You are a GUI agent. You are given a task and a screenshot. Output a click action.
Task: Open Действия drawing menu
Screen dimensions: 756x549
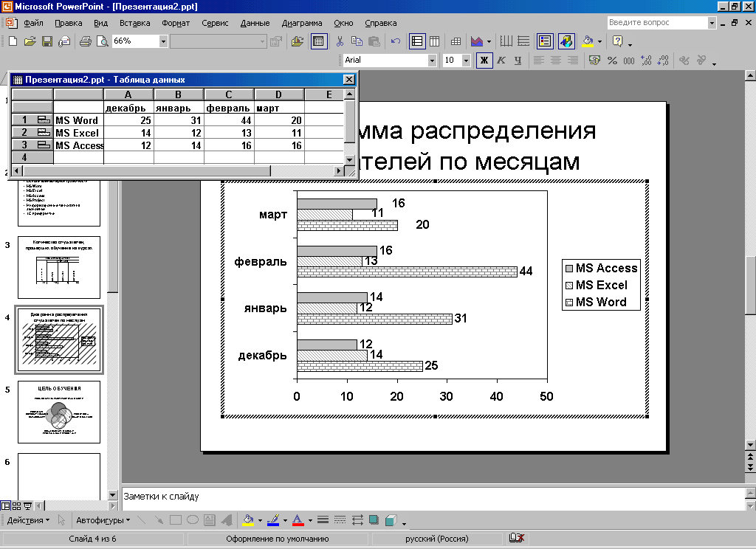pyautogui.click(x=28, y=520)
